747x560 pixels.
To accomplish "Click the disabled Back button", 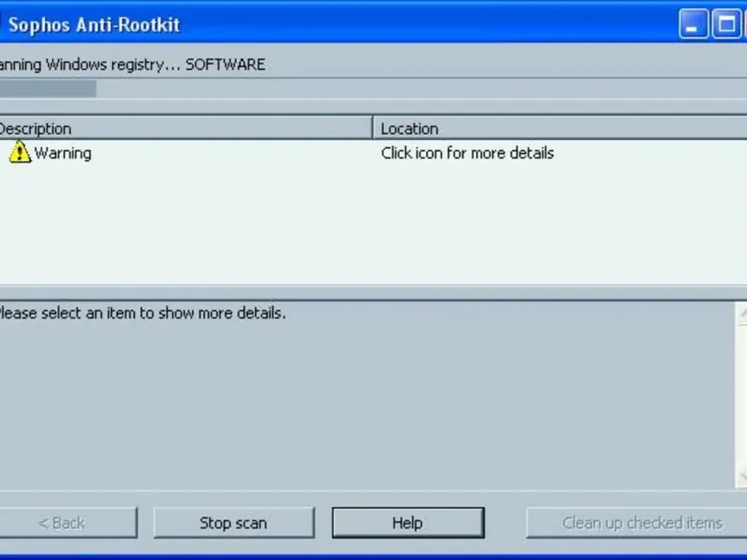I will coord(66,523).
